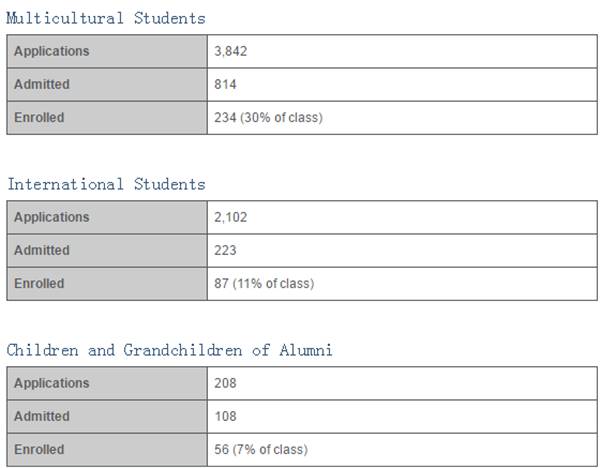
Task: Click Enrolled label in Multicultural table
Action: [39, 117]
